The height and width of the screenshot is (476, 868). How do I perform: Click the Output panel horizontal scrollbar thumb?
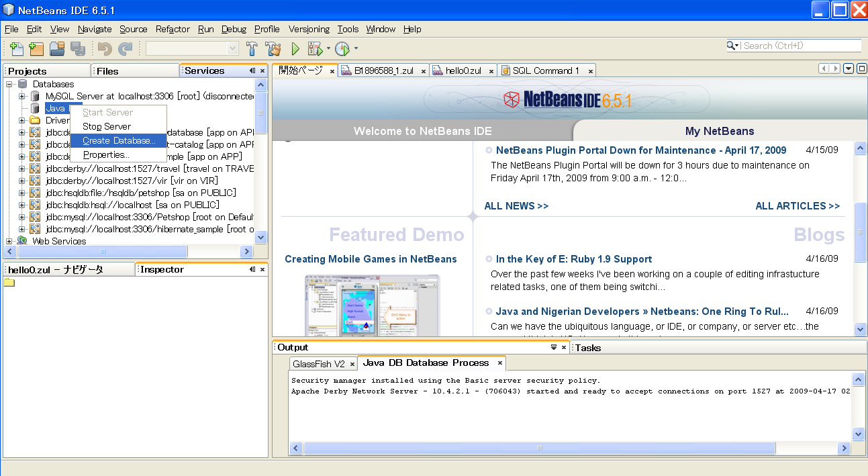tap(539, 448)
